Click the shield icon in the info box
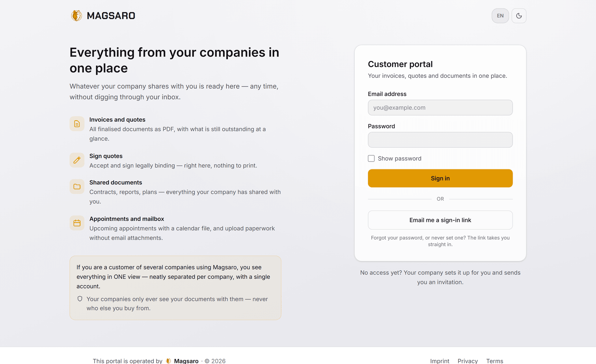This screenshot has height=364, width=596. pyautogui.click(x=80, y=298)
